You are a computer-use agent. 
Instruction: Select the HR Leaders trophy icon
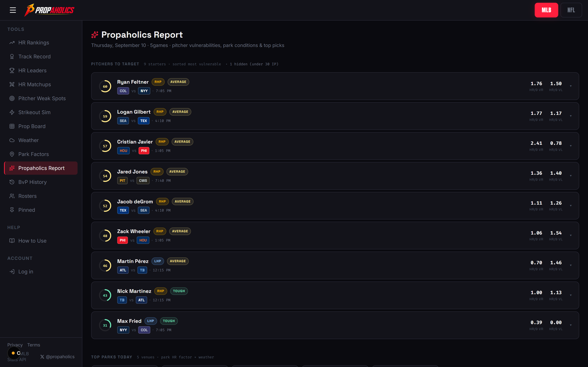(12, 71)
